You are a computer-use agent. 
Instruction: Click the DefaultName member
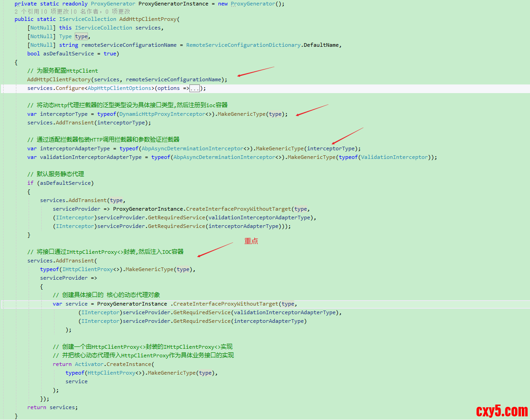pyautogui.click(x=321, y=45)
